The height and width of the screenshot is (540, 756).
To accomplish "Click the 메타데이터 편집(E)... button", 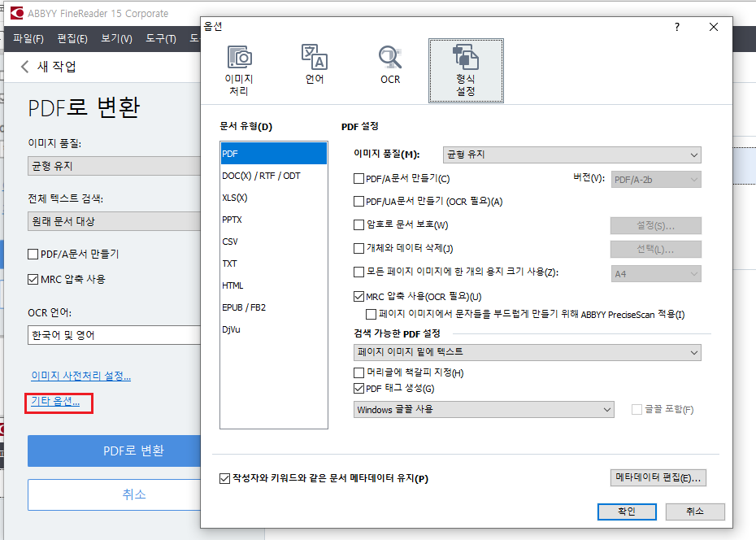I will coord(658,478).
